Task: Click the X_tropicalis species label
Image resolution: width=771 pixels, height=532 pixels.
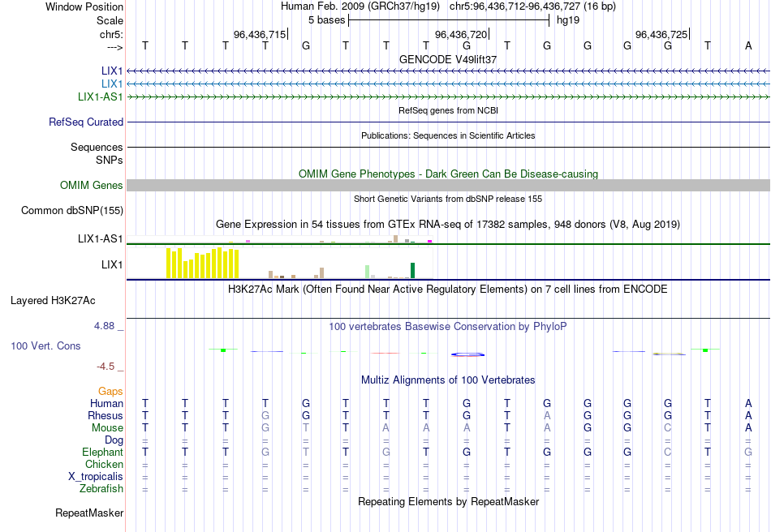Action: click(x=96, y=477)
